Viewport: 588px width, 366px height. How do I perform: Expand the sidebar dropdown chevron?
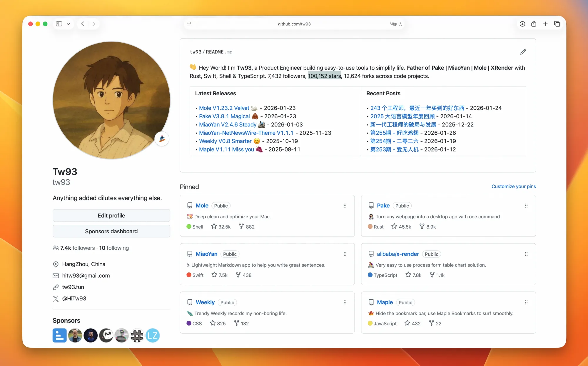point(68,24)
